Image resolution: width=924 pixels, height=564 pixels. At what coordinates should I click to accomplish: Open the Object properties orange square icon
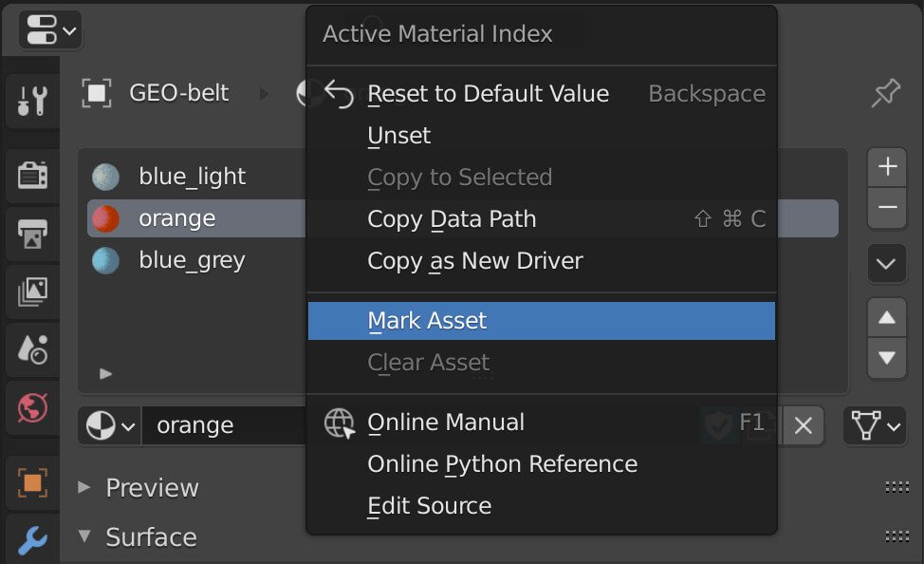coord(32,482)
